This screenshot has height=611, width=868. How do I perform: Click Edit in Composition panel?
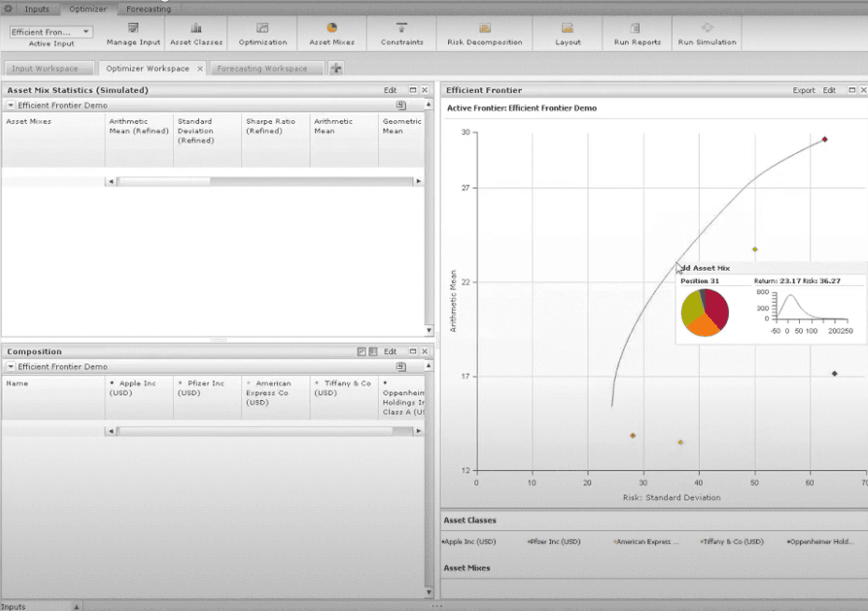tap(390, 351)
